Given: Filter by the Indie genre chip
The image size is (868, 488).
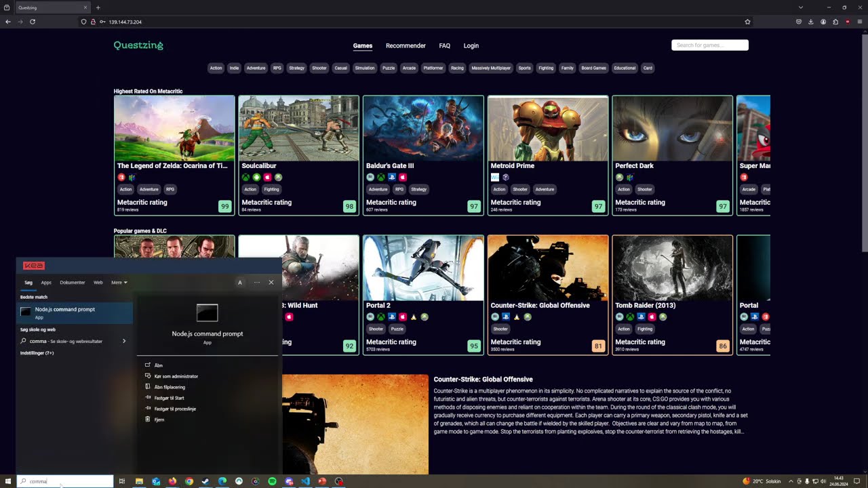Looking at the screenshot, I should click(x=234, y=68).
